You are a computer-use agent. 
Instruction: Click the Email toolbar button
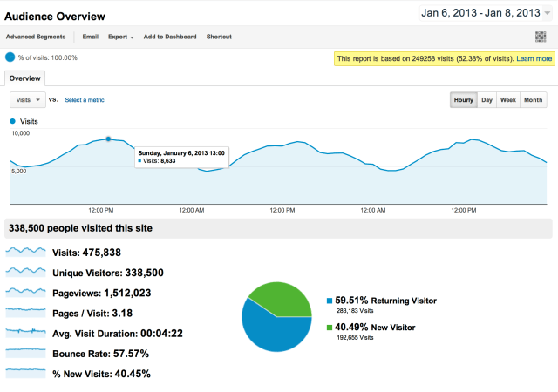coord(91,37)
